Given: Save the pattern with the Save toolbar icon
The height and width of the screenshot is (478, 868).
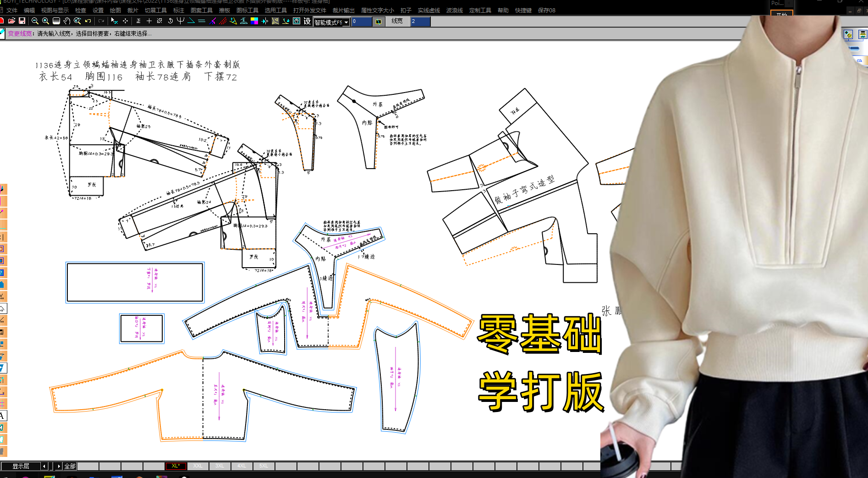Looking at the screenshot, I should (x=21, y=21).
